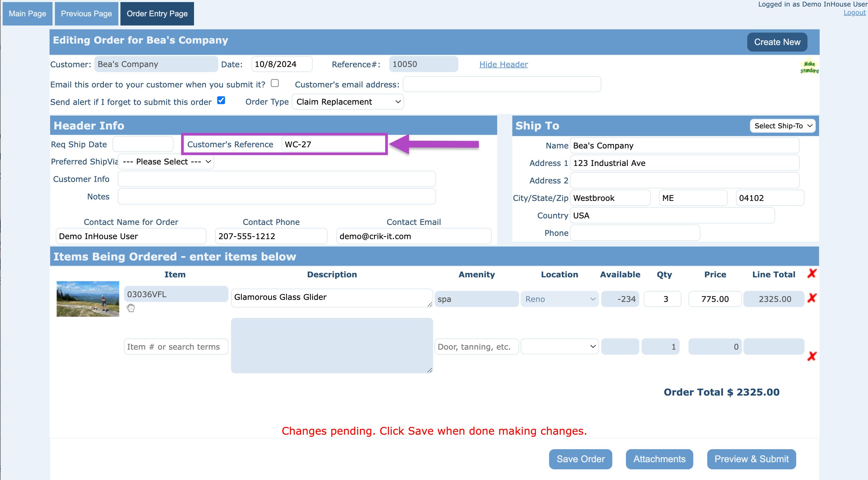Open the Select Ship-To dropdown
The width and height of the screenshot is (868, 480).
coord(782,126)
